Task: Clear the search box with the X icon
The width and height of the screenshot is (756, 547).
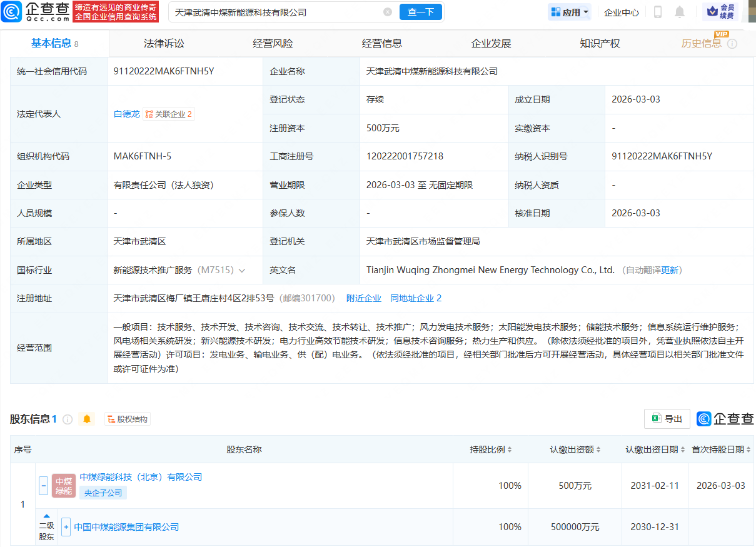Action: (x=388, y=12)
